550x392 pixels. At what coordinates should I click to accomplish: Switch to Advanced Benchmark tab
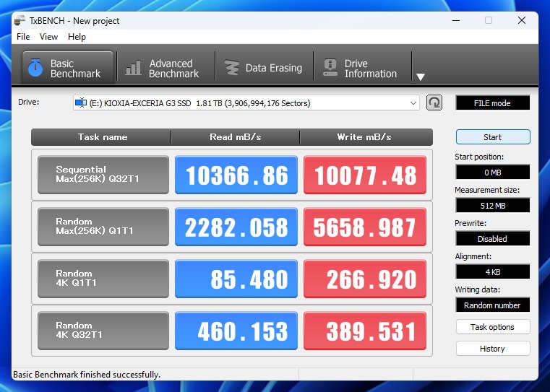point(166,68)
